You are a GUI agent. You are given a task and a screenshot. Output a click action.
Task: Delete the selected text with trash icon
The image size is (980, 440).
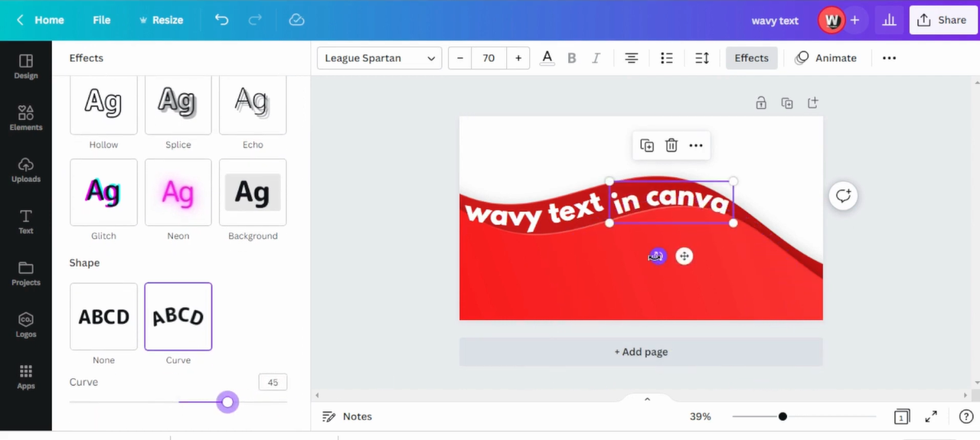pos(671,145)
